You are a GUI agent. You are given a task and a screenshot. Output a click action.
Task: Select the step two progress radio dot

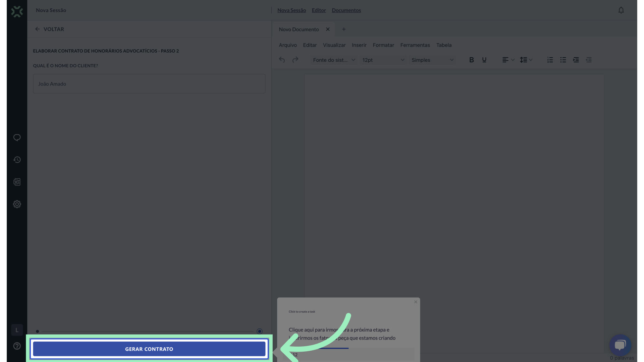tap(259, 331)
